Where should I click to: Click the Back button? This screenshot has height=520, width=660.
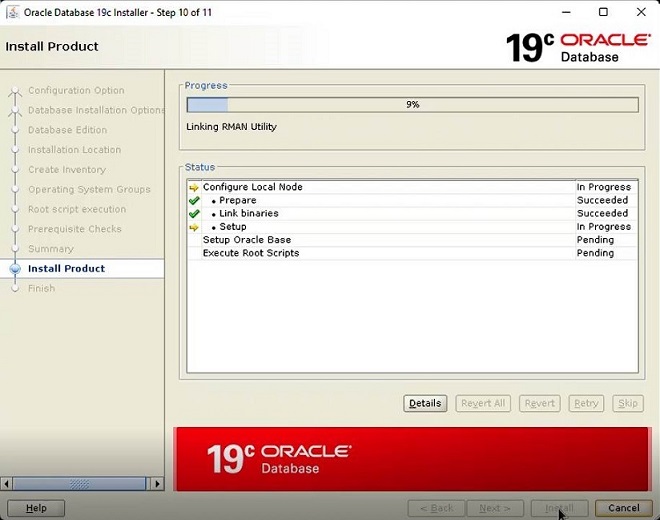[x=436, y=508]
